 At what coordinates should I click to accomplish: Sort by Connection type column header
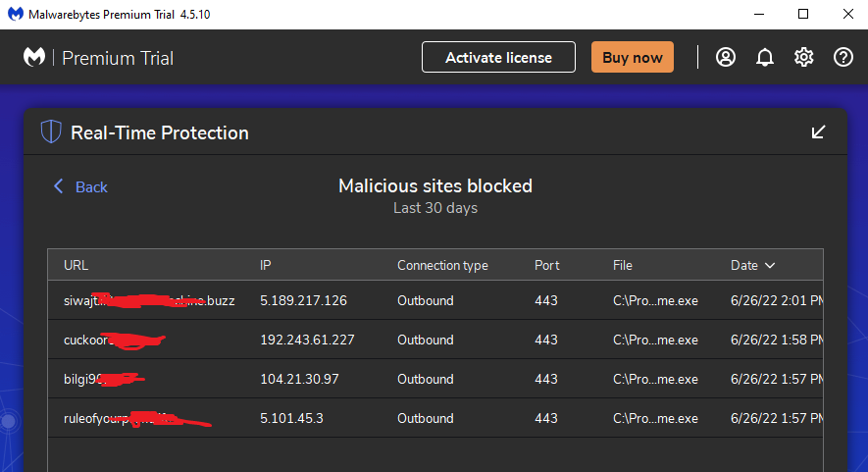pos(442,265)
